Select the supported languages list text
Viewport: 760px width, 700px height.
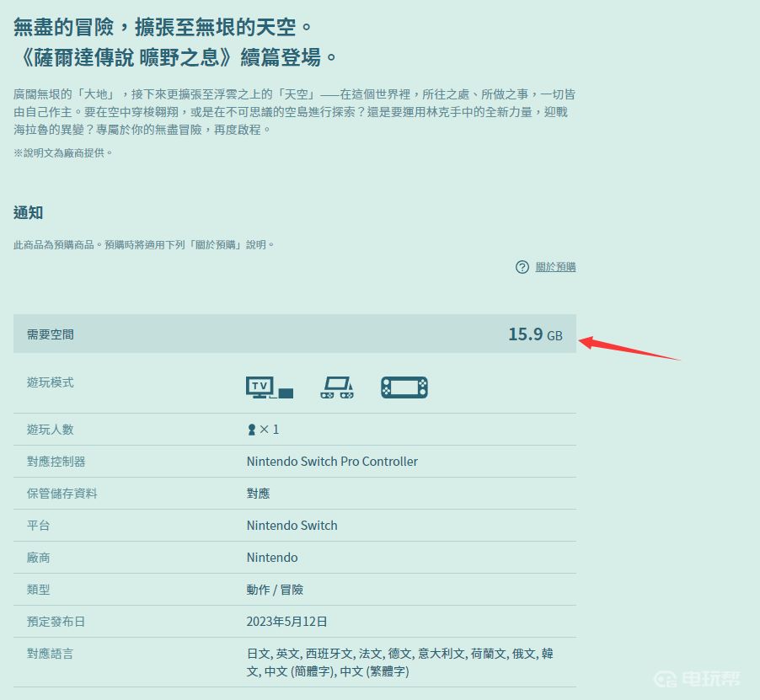click(x=400, y=663)
